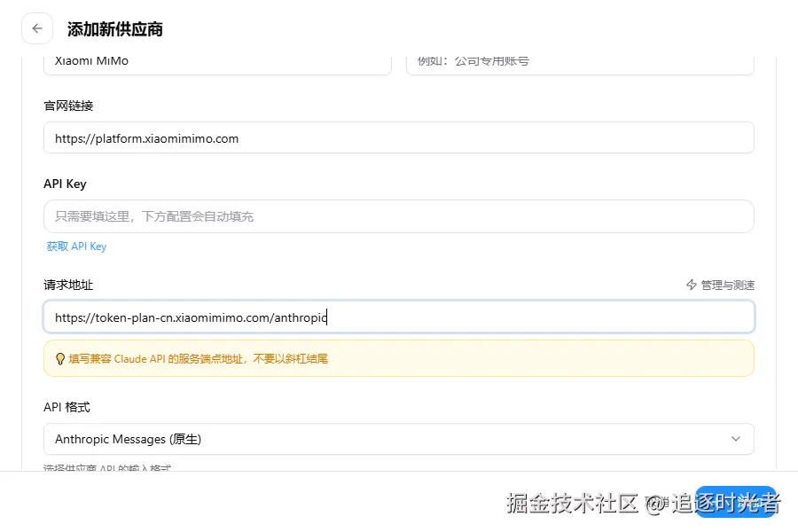Image resolution: width=798 pixels, height=532 pixels.
Task: Open the 获取 API Key link
Action: click(x=76, y=246)
